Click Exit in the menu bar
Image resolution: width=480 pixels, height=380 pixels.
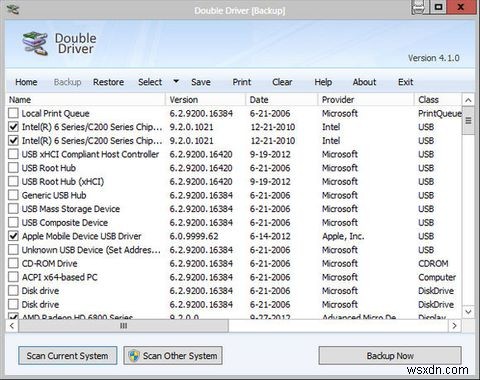(405, 82)
